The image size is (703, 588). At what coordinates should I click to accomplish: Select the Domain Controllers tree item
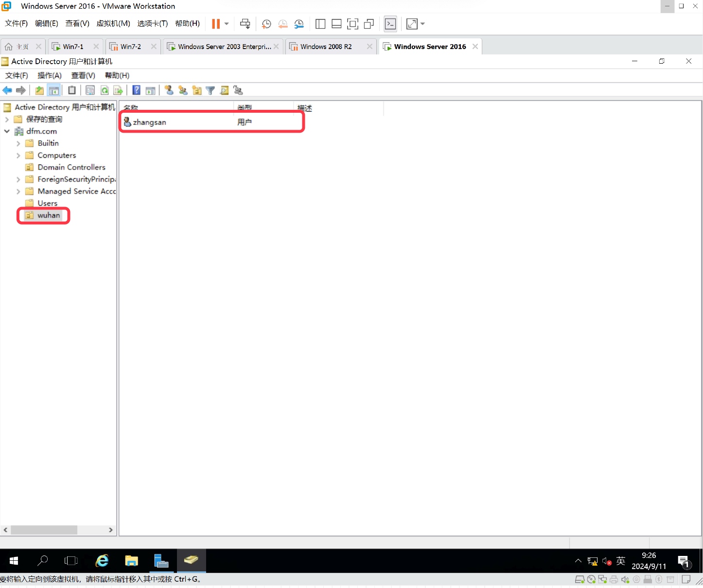point(71,167)
